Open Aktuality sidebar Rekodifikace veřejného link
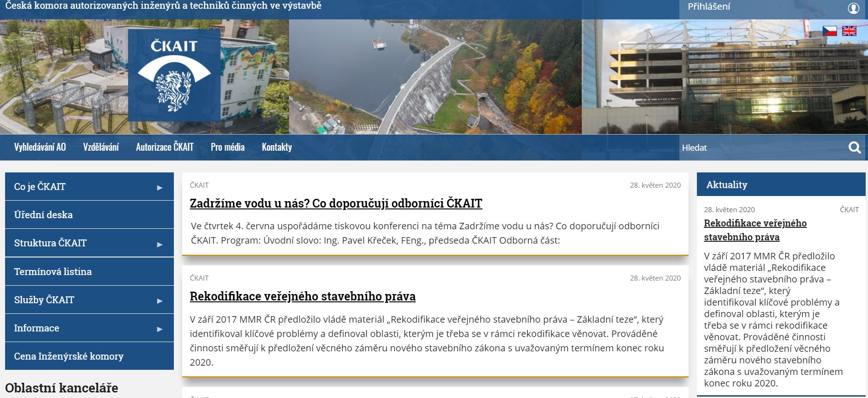Viewport: 868px width, 398px height. 755,230
